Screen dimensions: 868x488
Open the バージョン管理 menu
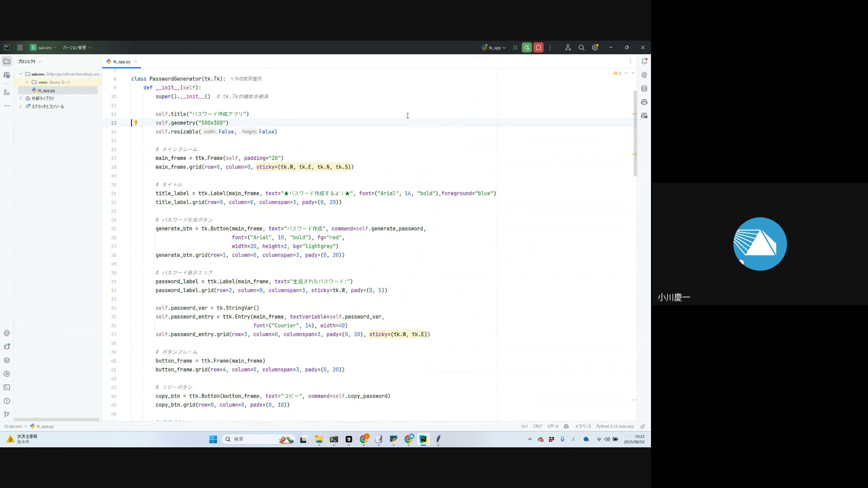[x=76, y=47]
